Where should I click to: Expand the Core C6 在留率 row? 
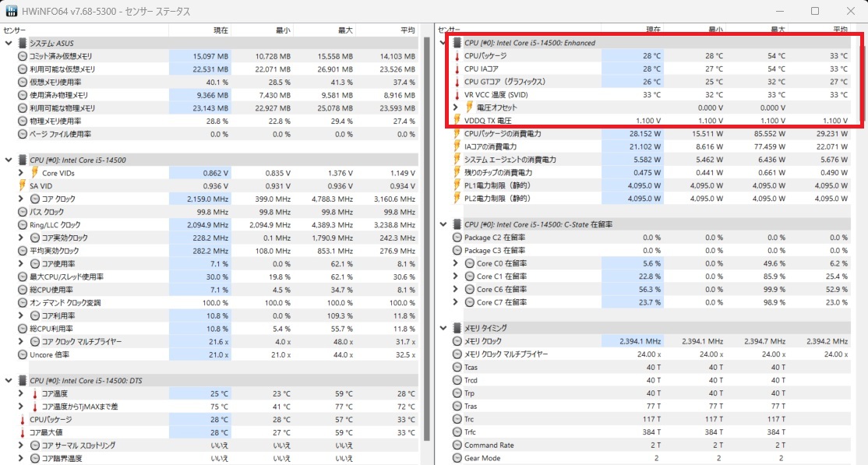[456, 289]
